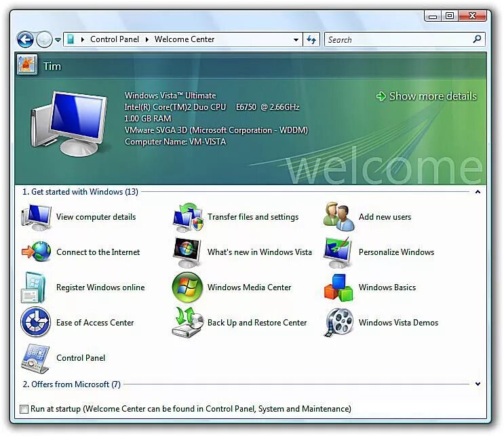Click the Windows Vista Demos label
504x436 pixels.
[398, 323]
